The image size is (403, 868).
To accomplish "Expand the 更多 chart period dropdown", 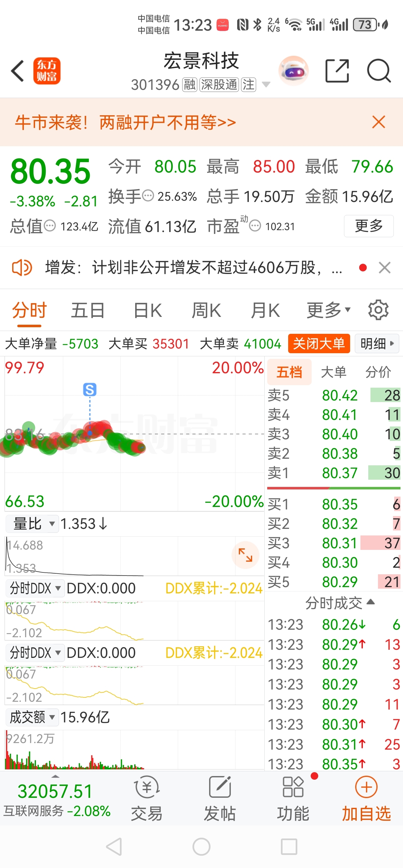I will pos(329,310).
